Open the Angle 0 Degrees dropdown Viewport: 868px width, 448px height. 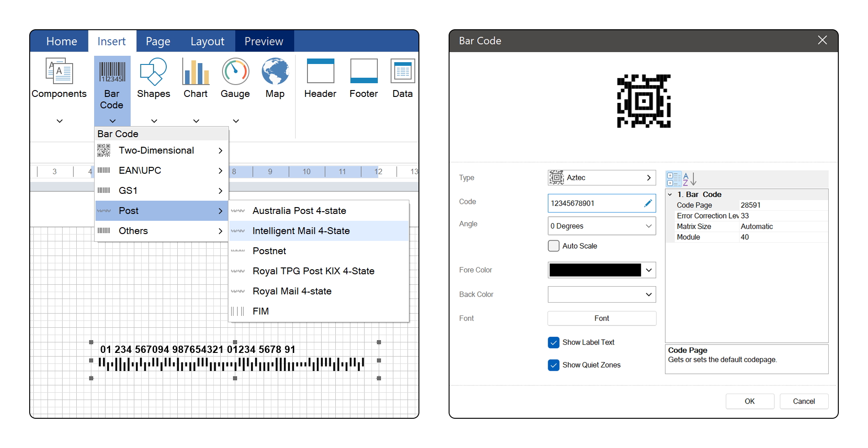pos(602,226)
